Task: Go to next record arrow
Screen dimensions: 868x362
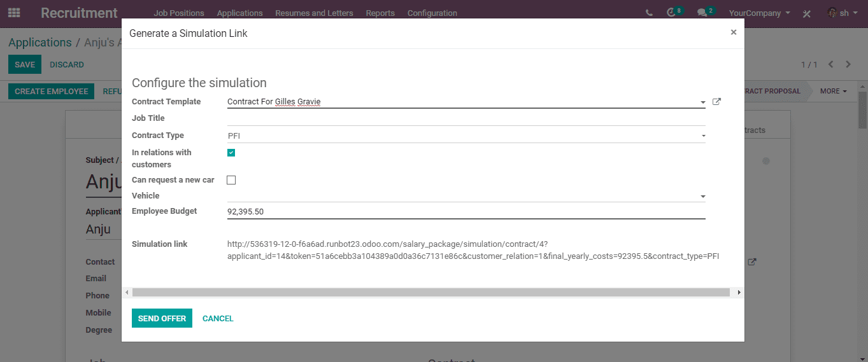Action: click(x=848, y=64)
